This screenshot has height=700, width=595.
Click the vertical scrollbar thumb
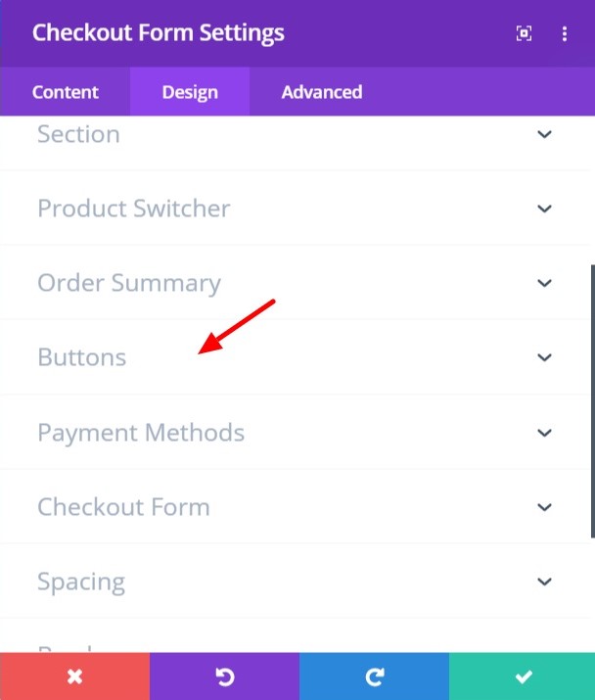[x=593, y=401]
